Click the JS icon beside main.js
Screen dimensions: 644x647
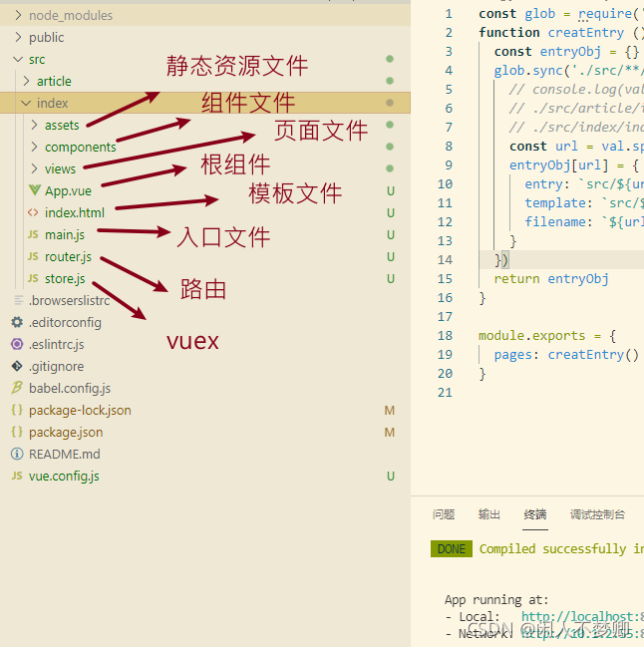[33, 234]
